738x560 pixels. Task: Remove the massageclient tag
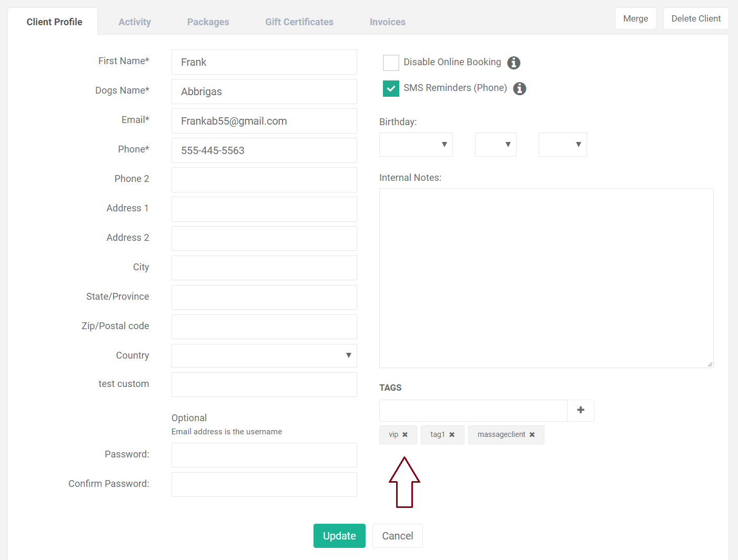coord(532,435)
